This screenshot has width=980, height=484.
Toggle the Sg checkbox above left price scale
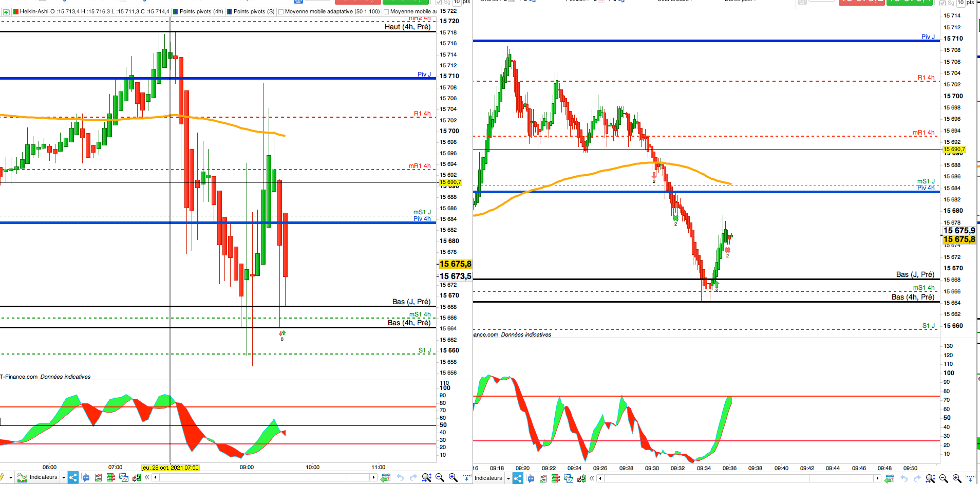tap(439, 3)
